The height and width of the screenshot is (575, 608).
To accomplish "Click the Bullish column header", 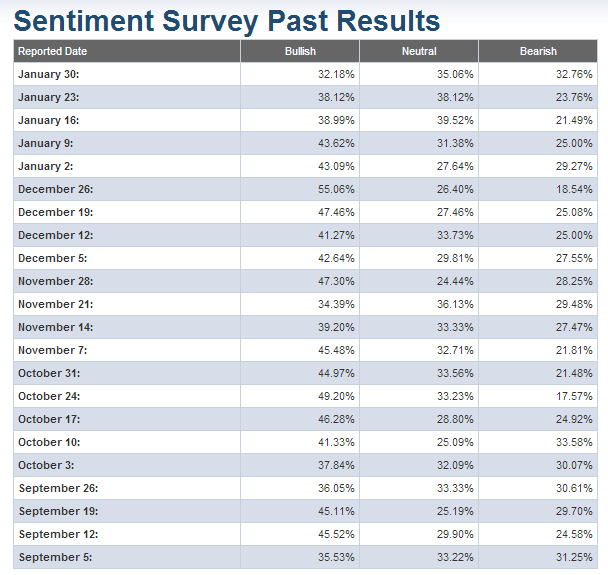I will click(x=300, y=51).
